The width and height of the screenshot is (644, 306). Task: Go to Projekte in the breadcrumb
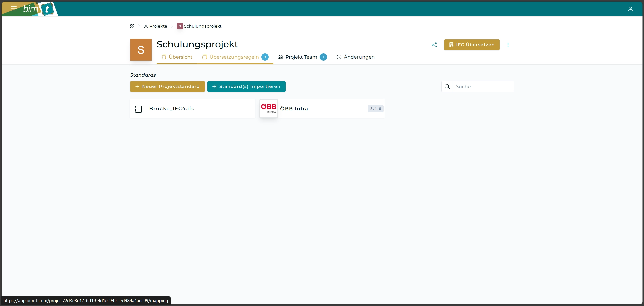[x=158, y=26]
